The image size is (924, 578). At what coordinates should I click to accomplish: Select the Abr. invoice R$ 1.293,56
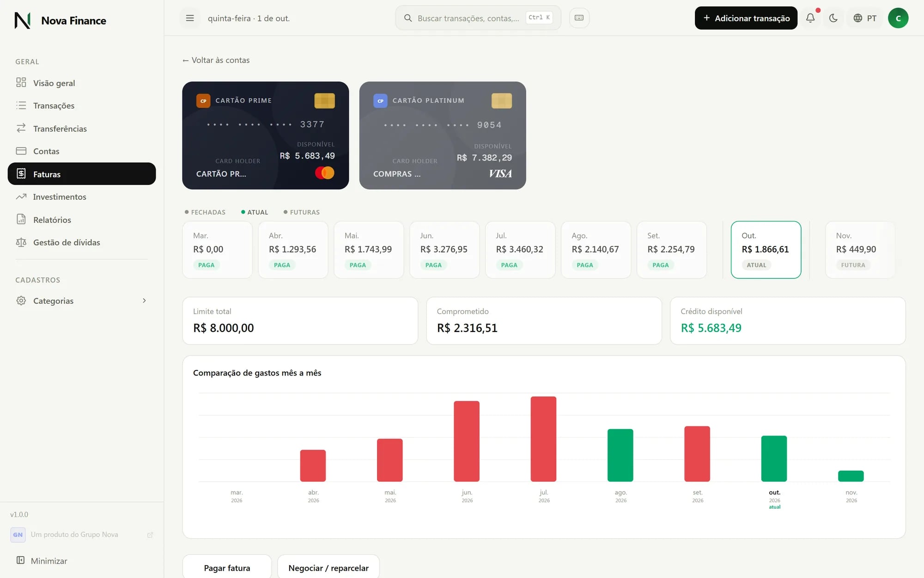pos(293,250)
